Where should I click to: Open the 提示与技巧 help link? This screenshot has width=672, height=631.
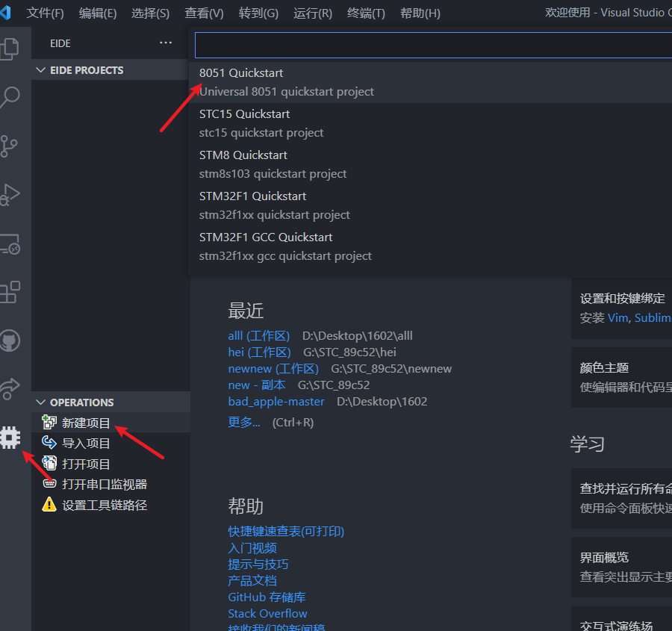(258, 564)
